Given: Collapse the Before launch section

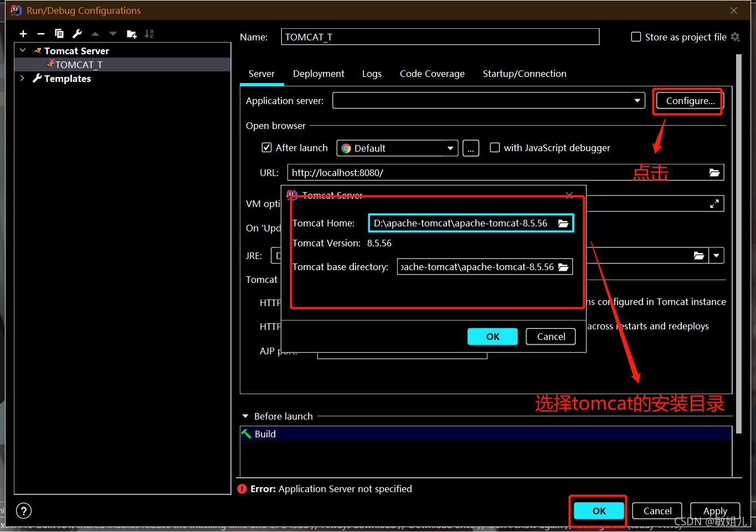Looking at the screenshot, I should (x=245, y=416).
